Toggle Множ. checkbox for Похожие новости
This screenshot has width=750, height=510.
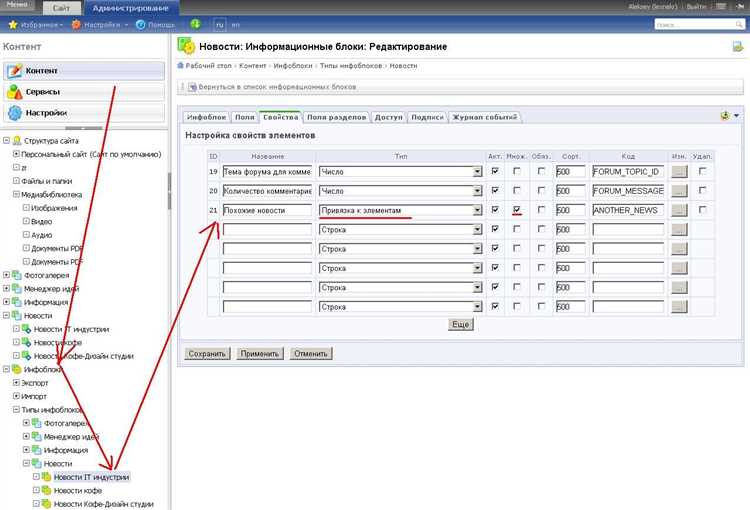pyautogui.click(x=517, y=210)
